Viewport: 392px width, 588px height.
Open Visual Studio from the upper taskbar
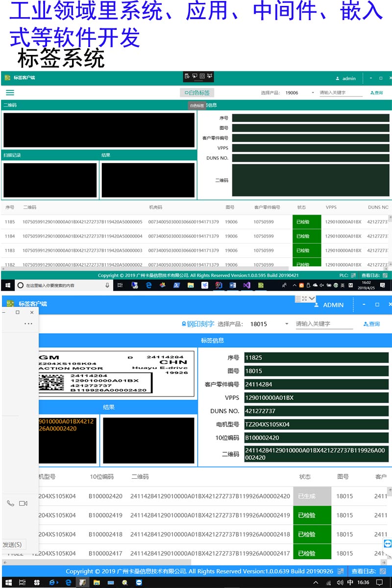click(247, 285)
